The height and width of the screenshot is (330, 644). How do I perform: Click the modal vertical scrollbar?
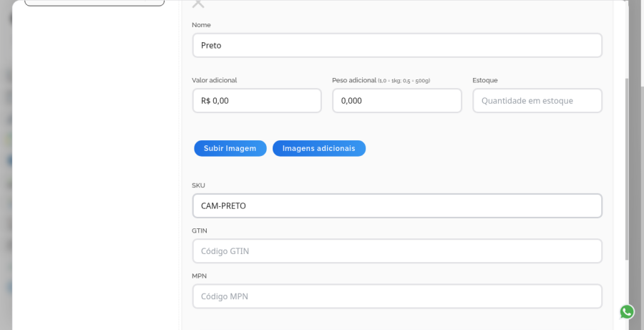tap(627, 168)
